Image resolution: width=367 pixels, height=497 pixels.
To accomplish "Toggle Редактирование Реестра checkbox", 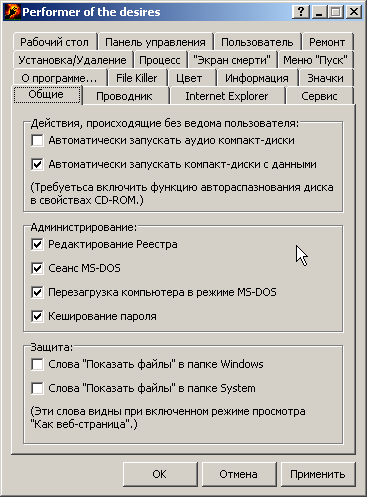I will 37,244.
